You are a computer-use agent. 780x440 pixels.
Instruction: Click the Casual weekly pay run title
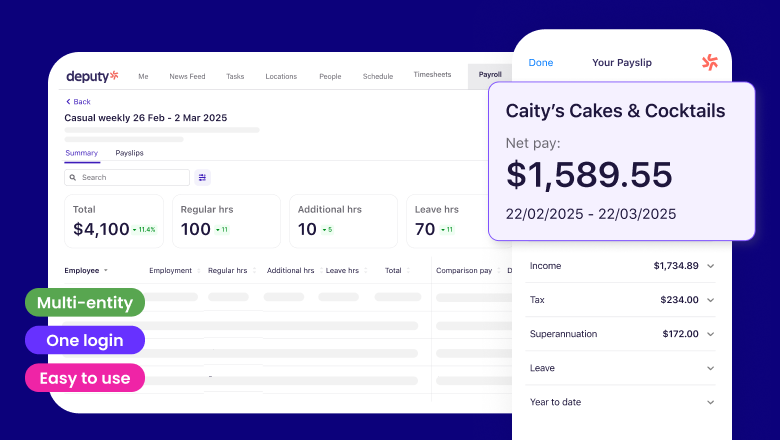click(146, 118)
